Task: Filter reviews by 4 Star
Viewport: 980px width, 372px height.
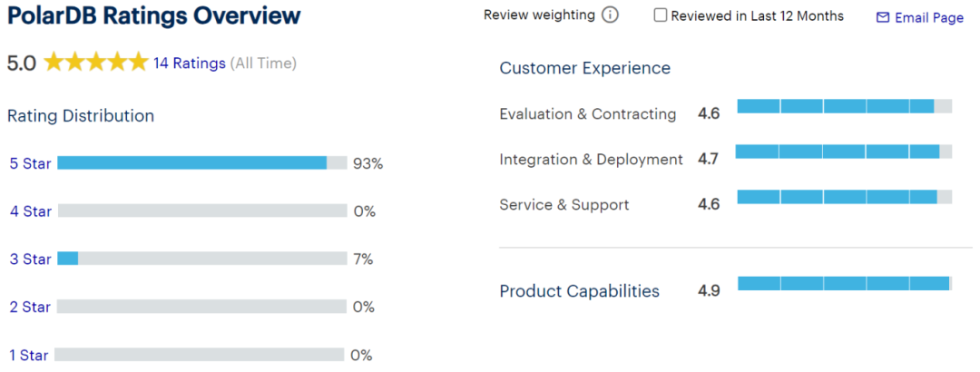Action: click(x=30, y=211)
